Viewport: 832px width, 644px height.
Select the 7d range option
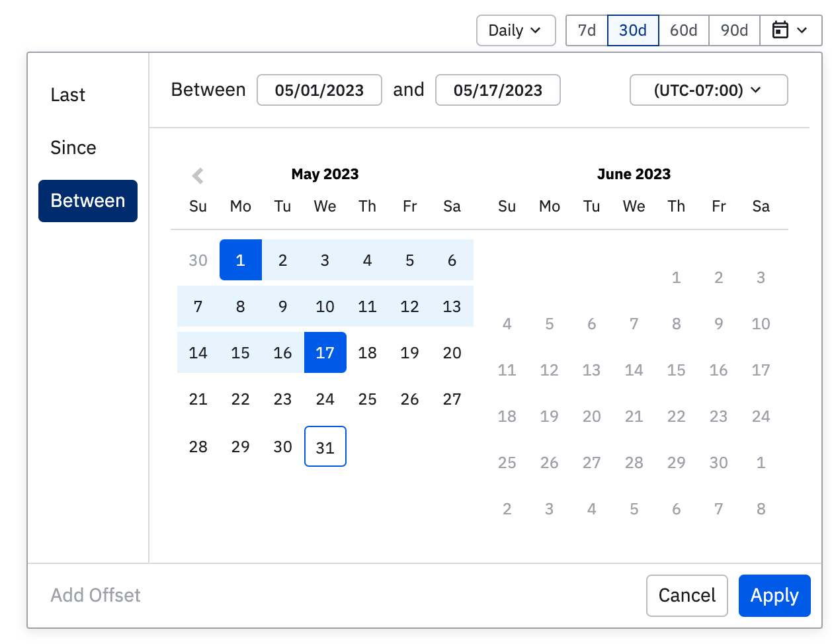click(x=587, y=30)
